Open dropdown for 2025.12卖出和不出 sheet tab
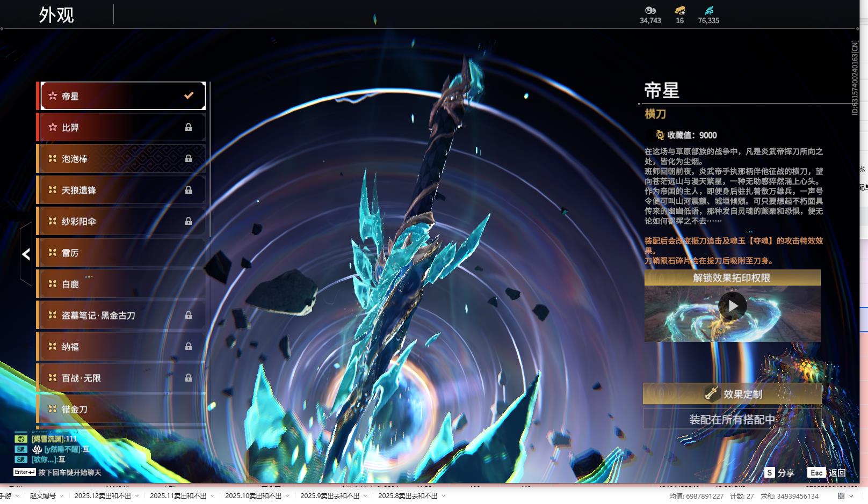 point(137,496)
